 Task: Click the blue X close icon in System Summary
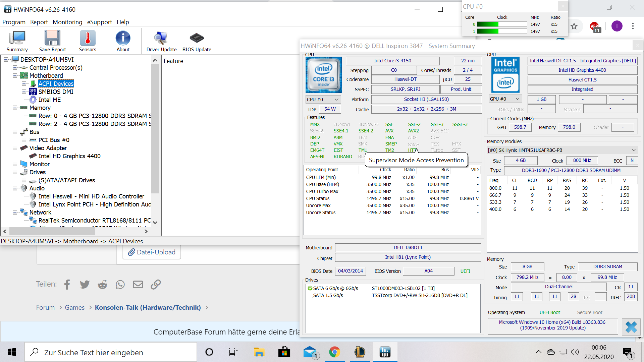[x=631, y=327]
